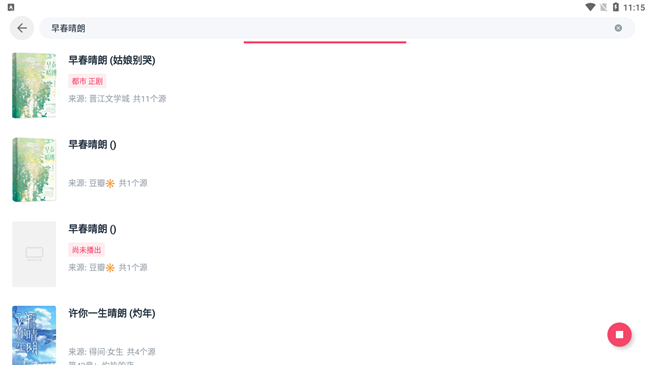
Task: Open the title 许你一生晴朗 (灼年)
Action: (x=112, y=313)
